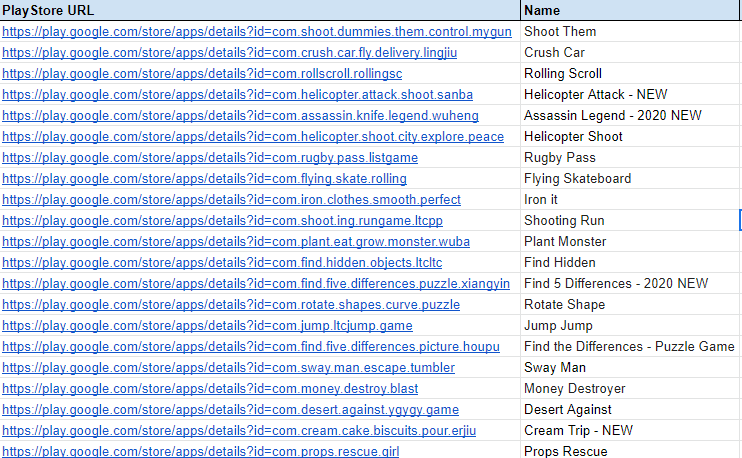Open the com.rollscroll.rollingsc Play Store link
Screen dimensions: 742x458
(x=202, y=74)
